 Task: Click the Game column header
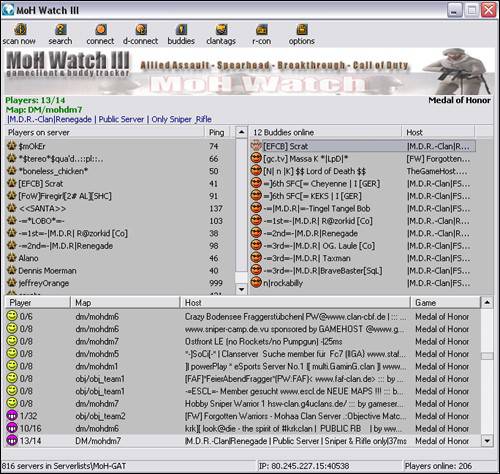[x=445, y=303]
